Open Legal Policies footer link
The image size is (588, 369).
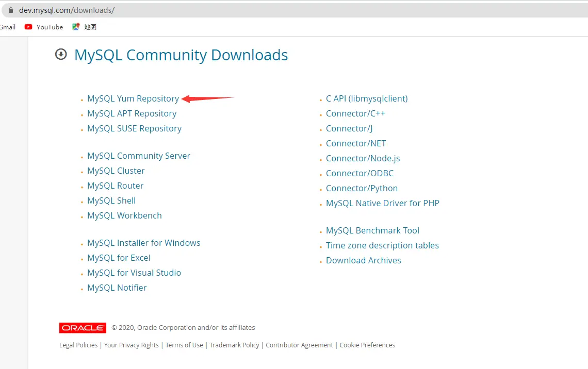[78, 345]
